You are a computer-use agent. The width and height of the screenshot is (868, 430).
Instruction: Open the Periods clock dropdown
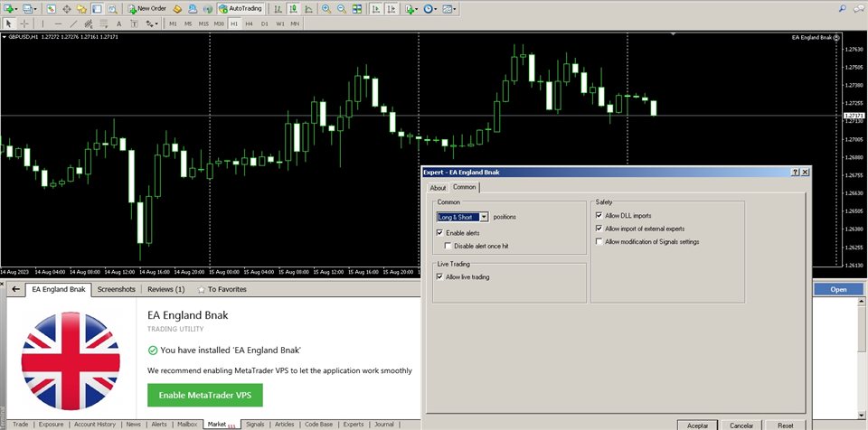coord(430,9)
